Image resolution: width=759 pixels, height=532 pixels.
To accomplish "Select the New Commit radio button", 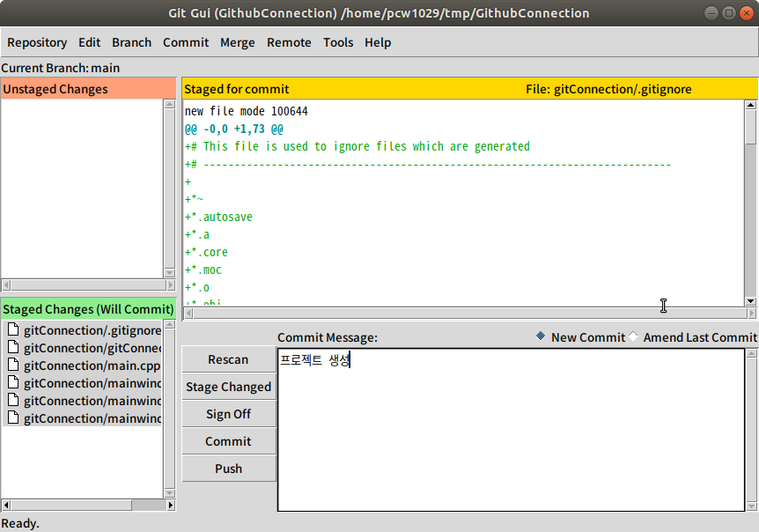I will tap(540, 336).
